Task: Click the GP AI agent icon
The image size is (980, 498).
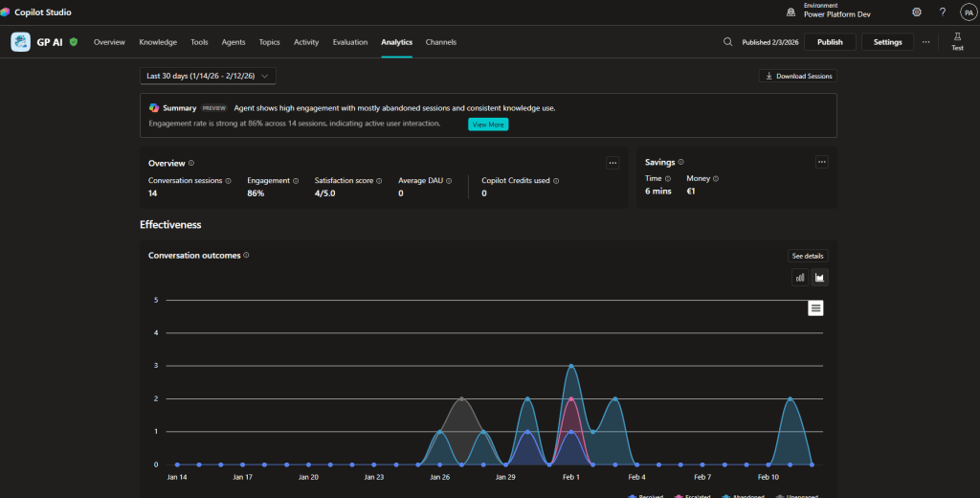Action: pyautogui.click(x=20, y=42)
